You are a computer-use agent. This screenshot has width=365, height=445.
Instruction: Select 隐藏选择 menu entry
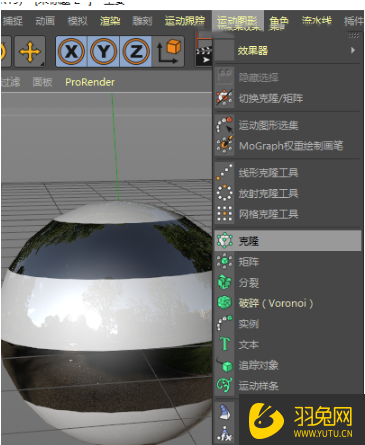coord(288,77)
